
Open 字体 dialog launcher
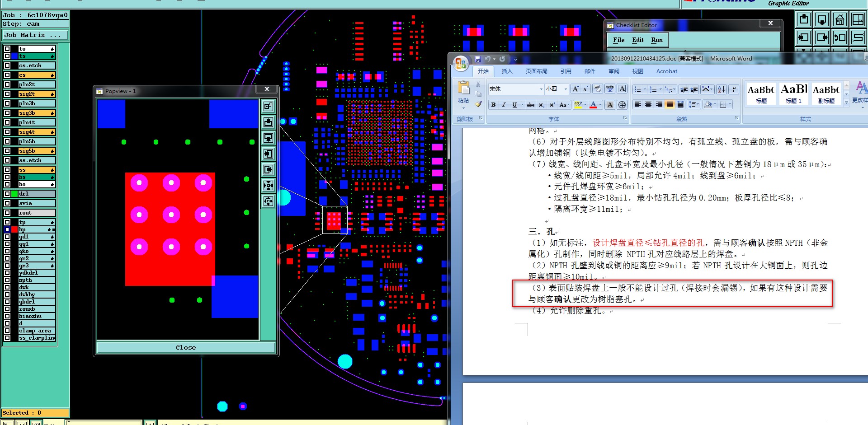point(625,118)
